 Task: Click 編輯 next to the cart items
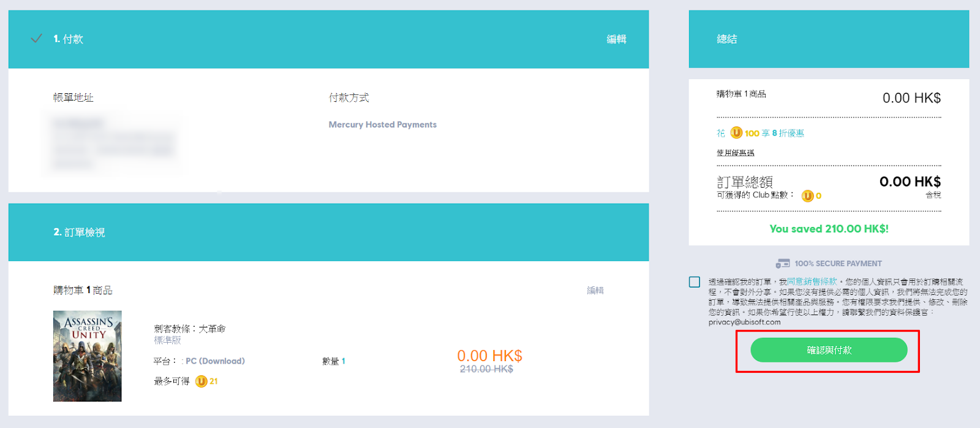[x=595, y=290]
